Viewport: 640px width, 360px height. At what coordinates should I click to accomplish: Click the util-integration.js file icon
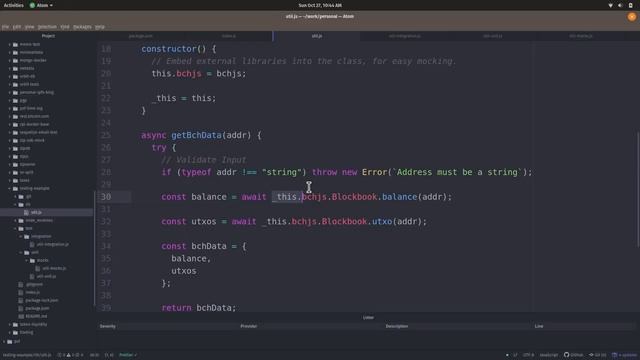[x=32, y=244]
